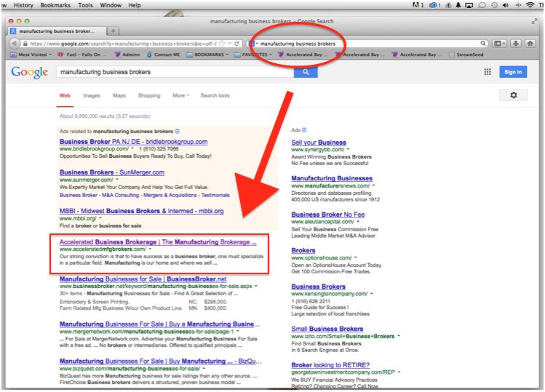Viewport: 545px width, 392px height.
Task: Select the Web results tab
Action: 65,95
